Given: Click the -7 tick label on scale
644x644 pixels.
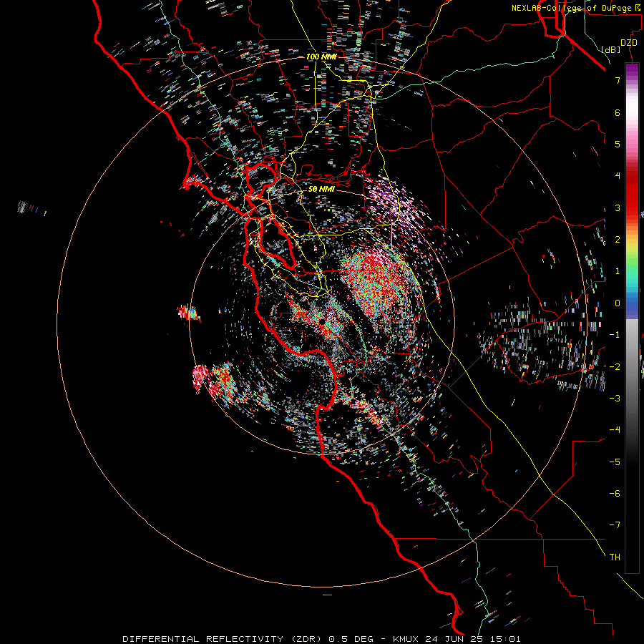Looking at the screenshot, I should point(615,525).
